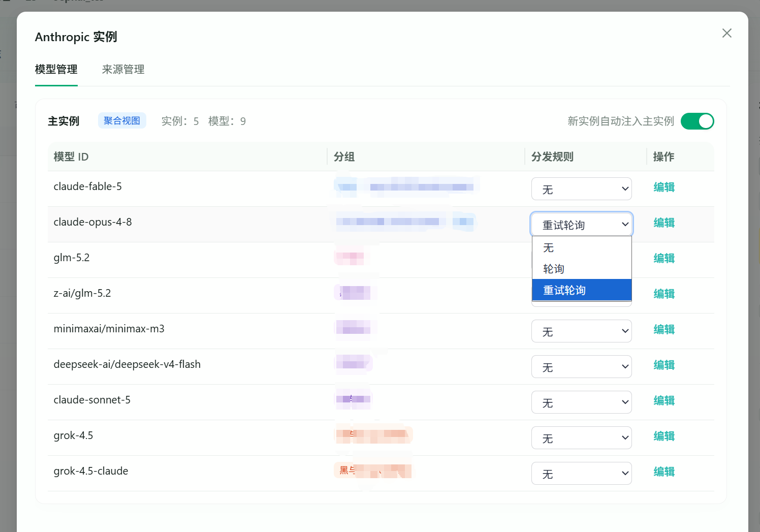Click 编辑 for grok-4.5-claude
760x532 pixels.
(664, 472)
